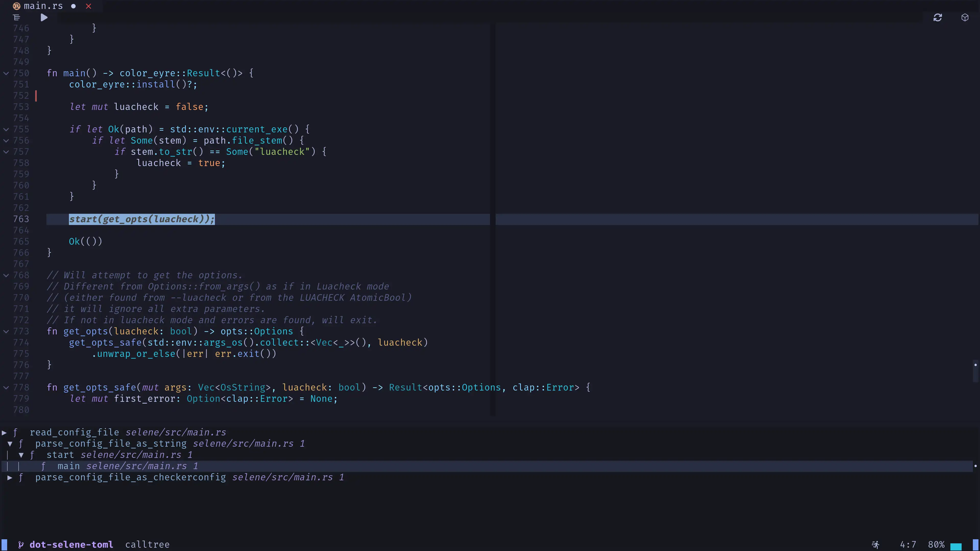Click the "luacheck" string literal on line 757

coord(282,152)
